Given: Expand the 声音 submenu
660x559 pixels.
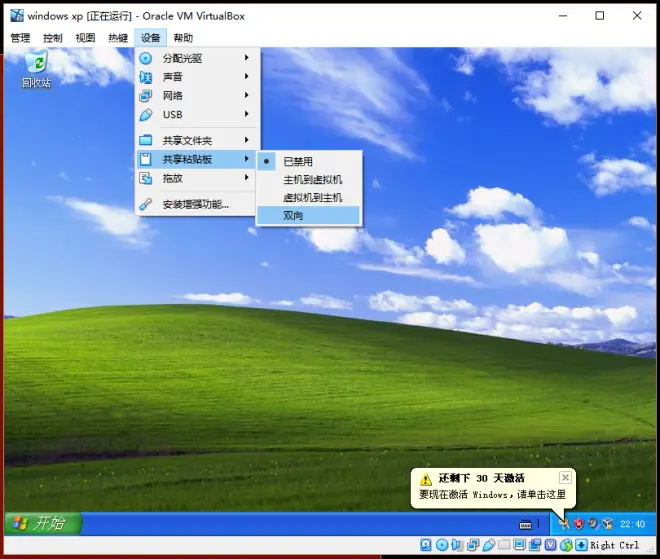Looking at the screenshot, I should tap(196, 77).
